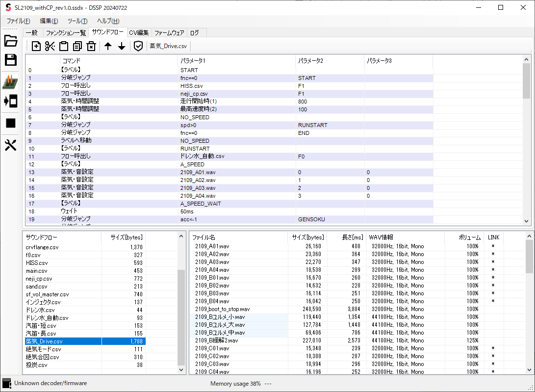This screenshot has height=392, width=535.
Task: Click the add new row icon
Action: (36, 46)
